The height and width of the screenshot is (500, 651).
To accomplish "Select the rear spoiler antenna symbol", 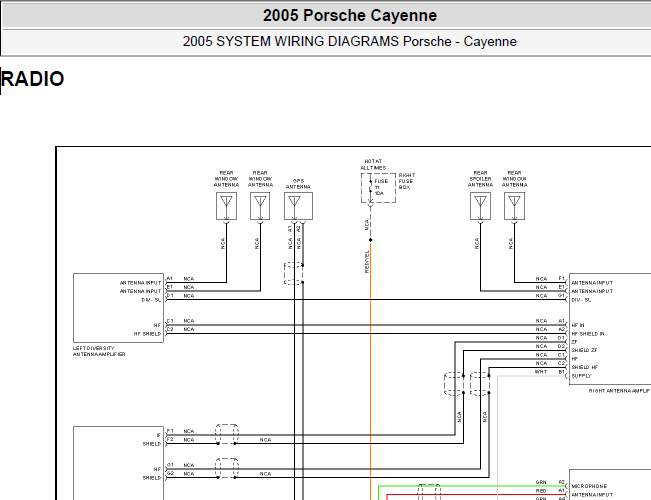I will [480, 206].
